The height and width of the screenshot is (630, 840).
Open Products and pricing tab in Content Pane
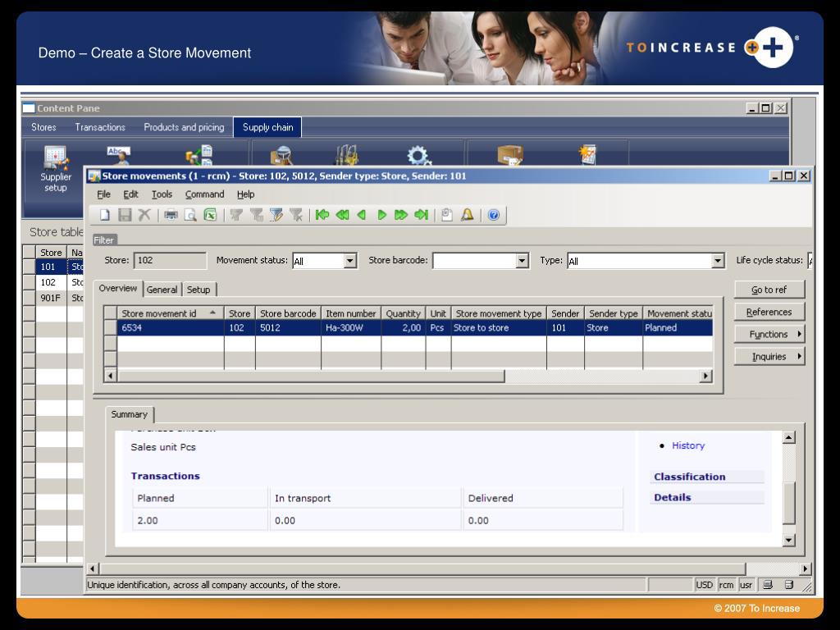click(184, 127)
